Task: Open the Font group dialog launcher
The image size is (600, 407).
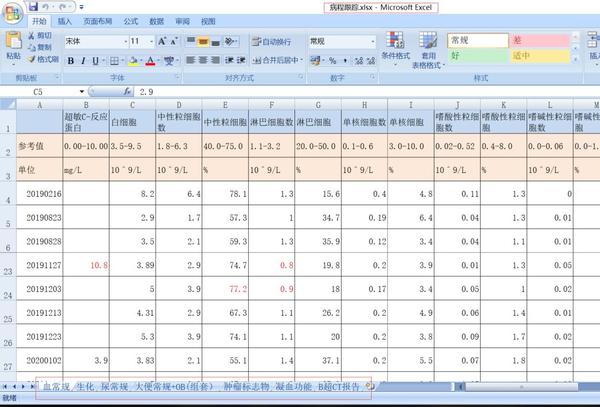Action: click(177, 77)
